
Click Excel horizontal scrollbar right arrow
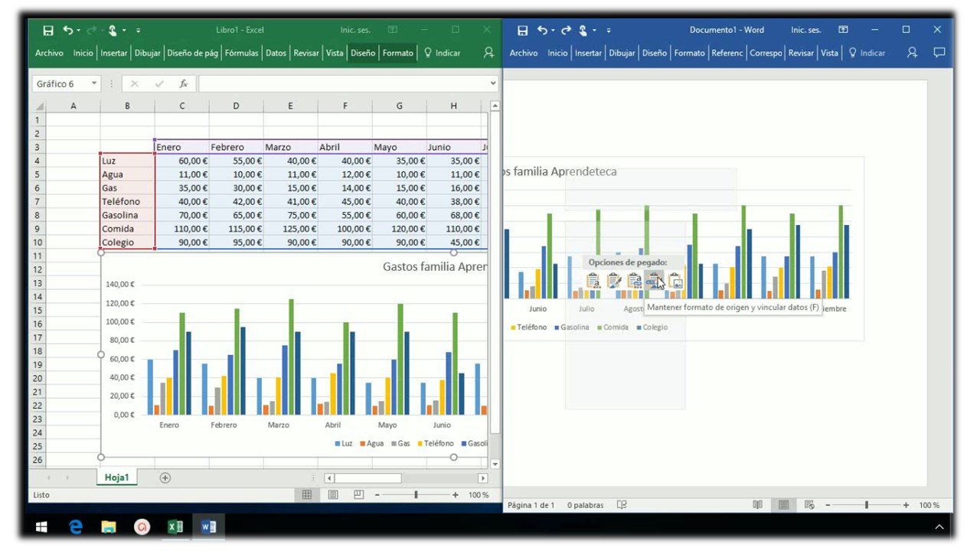pos(482,478)
